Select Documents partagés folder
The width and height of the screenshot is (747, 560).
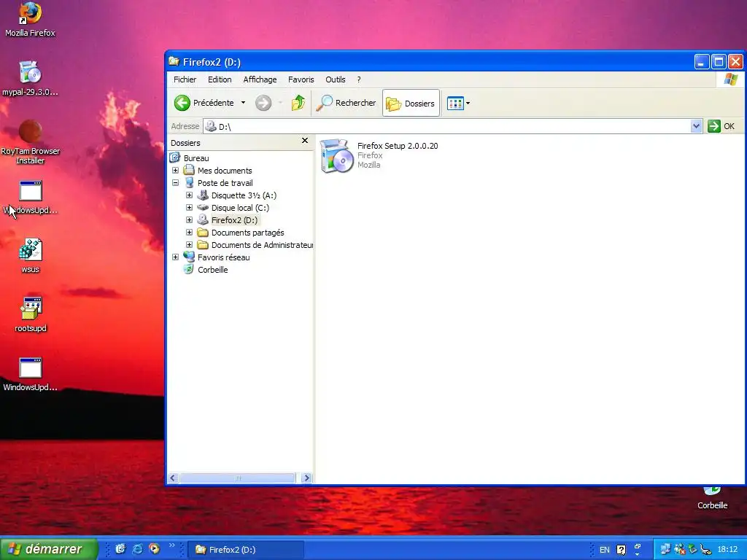coord(248,233)
